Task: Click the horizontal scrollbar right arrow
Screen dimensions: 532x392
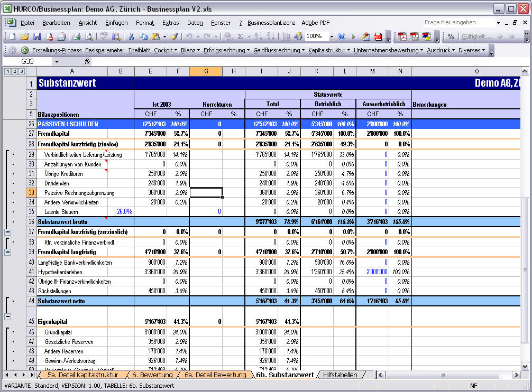Action: click(516, 375)
